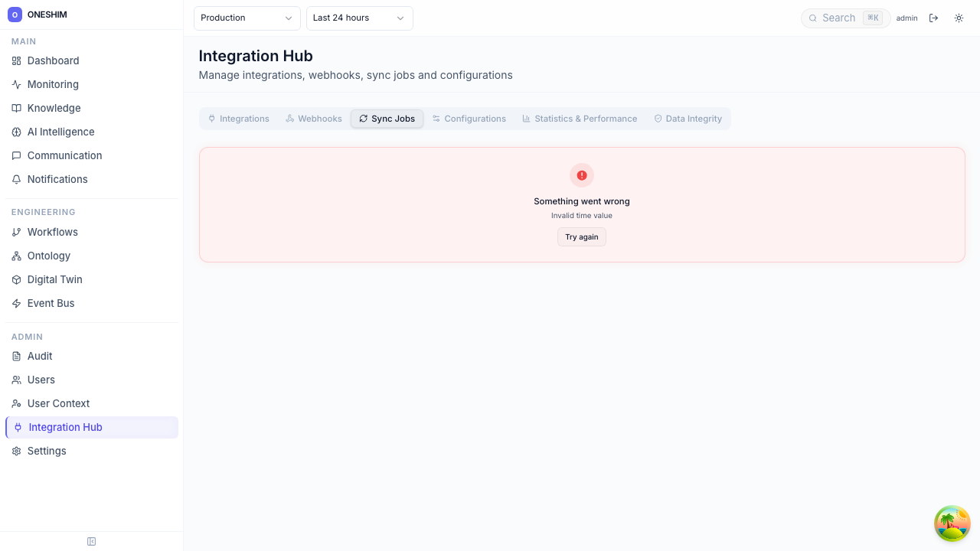Click the logout icon in the header

(x=933, y=18)
